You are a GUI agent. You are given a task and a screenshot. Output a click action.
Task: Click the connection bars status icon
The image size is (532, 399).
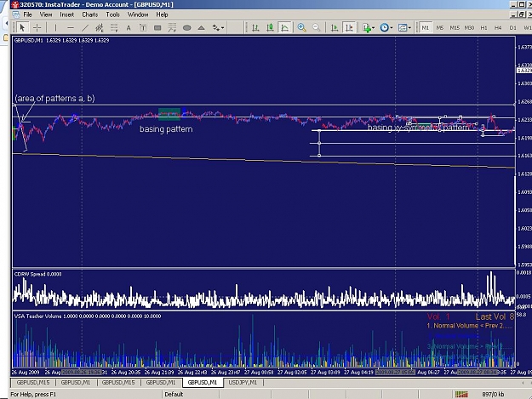[461, 394]
